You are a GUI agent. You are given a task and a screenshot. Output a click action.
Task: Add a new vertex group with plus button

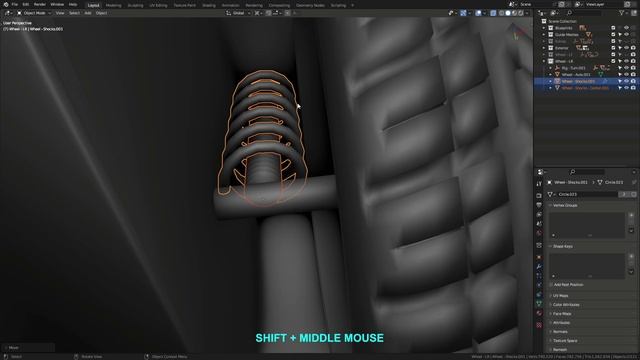[631, 216]
